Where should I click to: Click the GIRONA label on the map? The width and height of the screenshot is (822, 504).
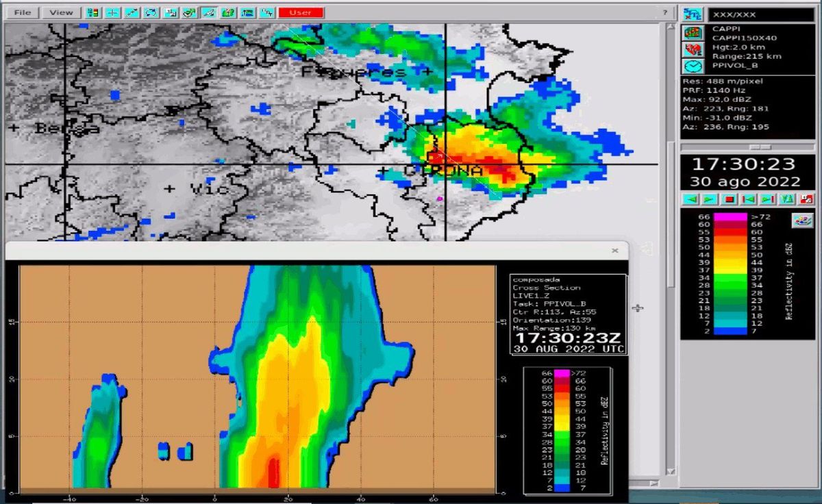point(443,171)
